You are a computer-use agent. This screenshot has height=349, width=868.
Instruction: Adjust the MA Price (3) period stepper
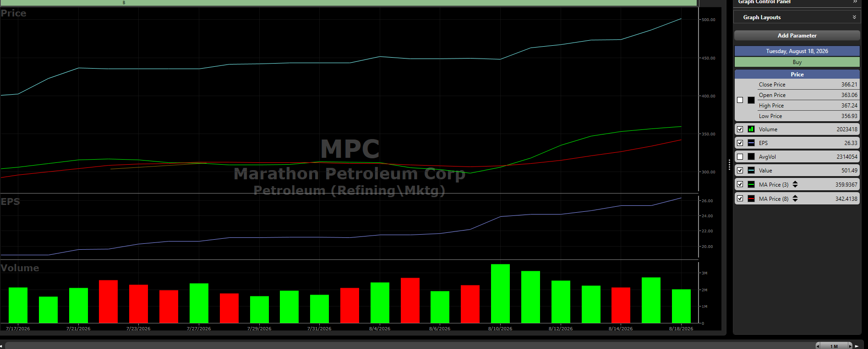pos(795,184)
